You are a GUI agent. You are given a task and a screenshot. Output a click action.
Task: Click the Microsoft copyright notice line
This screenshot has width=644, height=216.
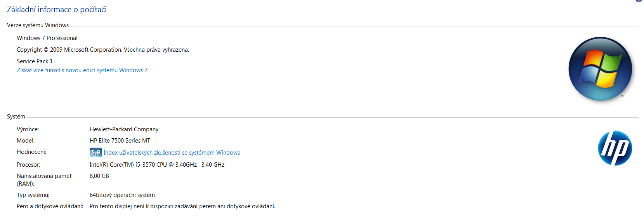click(103, 50)
